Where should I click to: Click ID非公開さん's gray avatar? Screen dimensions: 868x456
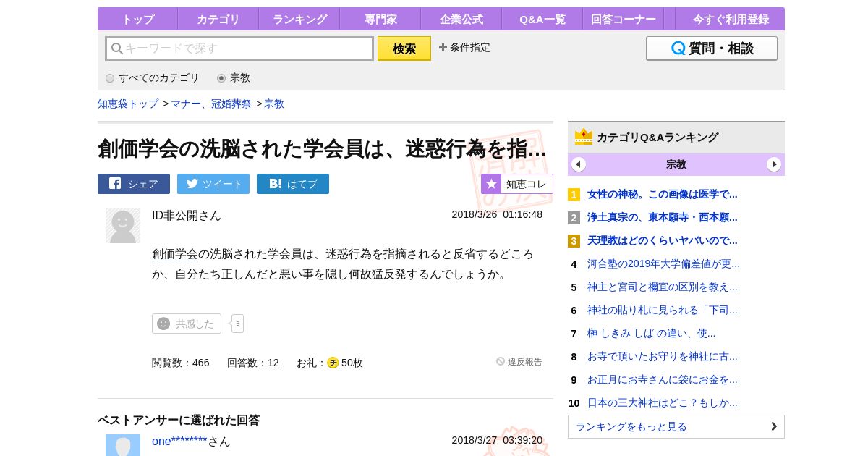[123, 226]
